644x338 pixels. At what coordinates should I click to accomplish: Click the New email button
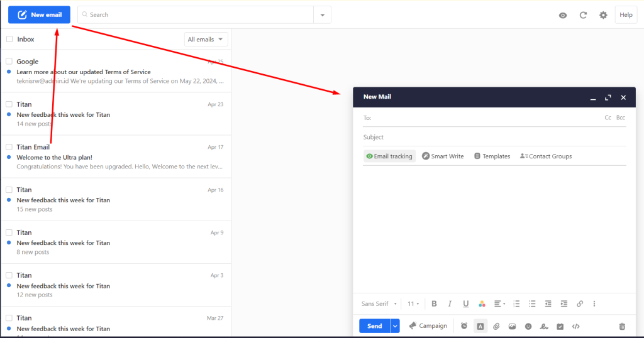(39, 15)
